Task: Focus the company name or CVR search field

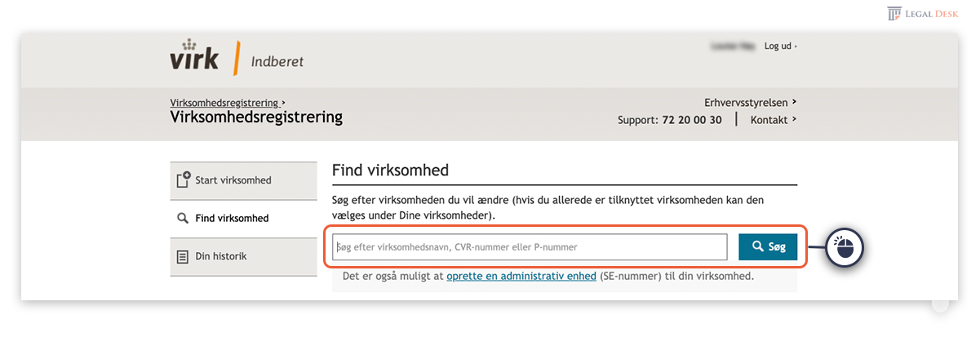Action: 530,246
